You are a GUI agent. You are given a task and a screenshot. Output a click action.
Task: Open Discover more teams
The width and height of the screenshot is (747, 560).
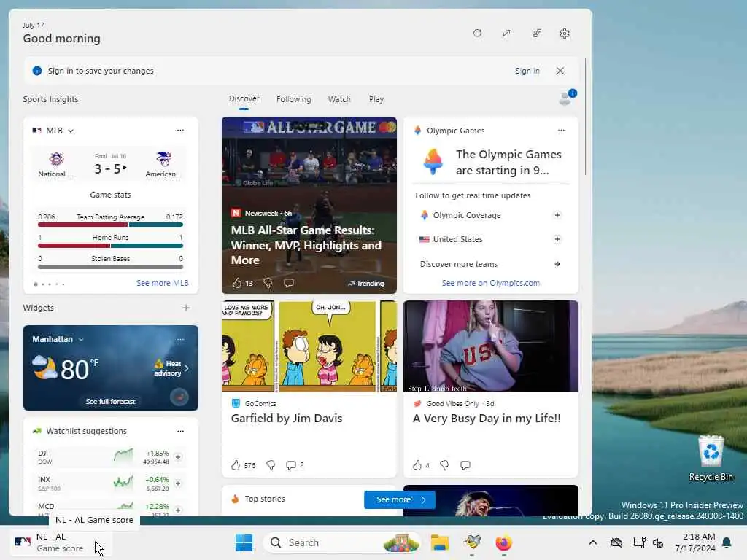490,264
